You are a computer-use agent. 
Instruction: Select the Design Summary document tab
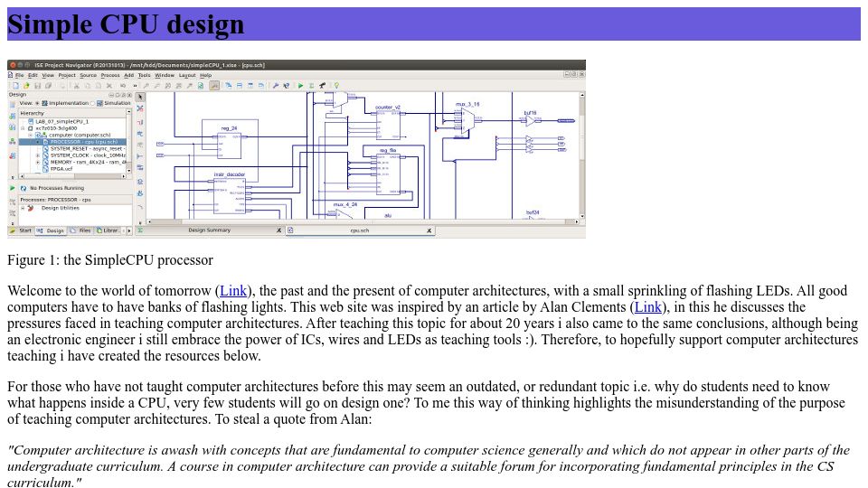(x=209, y=230)
